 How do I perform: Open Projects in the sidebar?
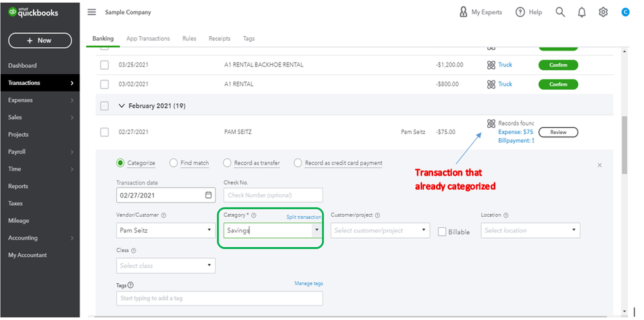[x=18, y=135]
